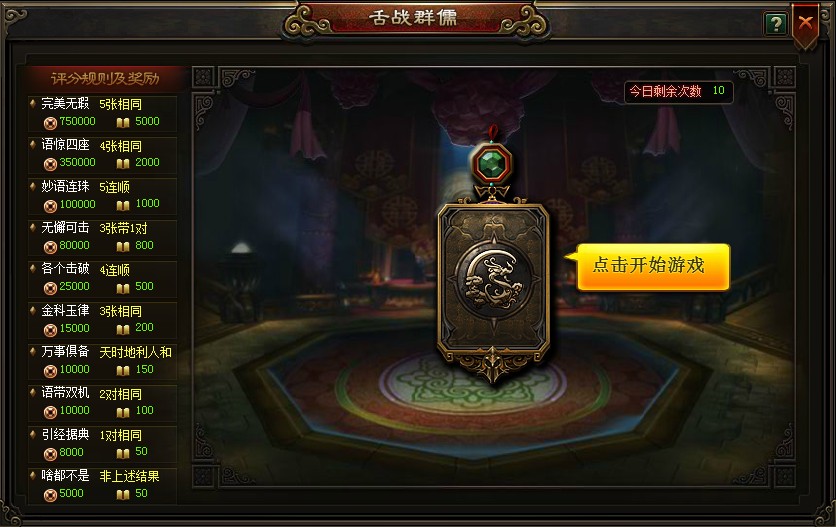This screenshot has height=527, width=836.
Task: Open the 评分规则及奖励 header tab
Action: pyautogui.click(x=105, y=78)
